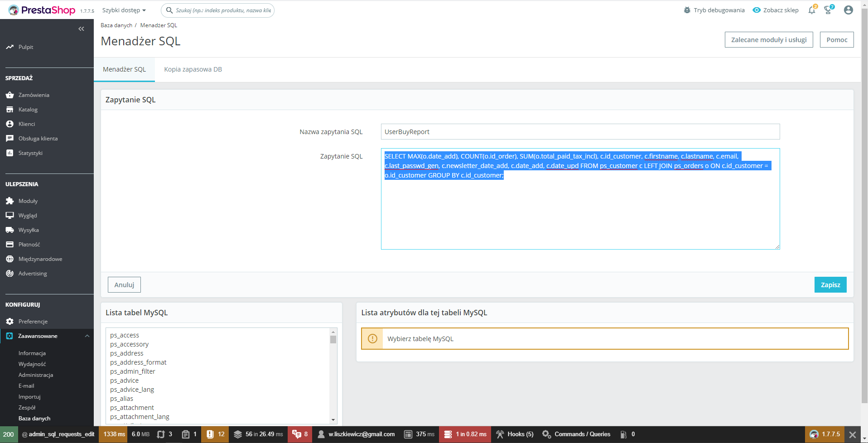
Task: Click the Klienci person icon
Action: [x=10, y=124]
